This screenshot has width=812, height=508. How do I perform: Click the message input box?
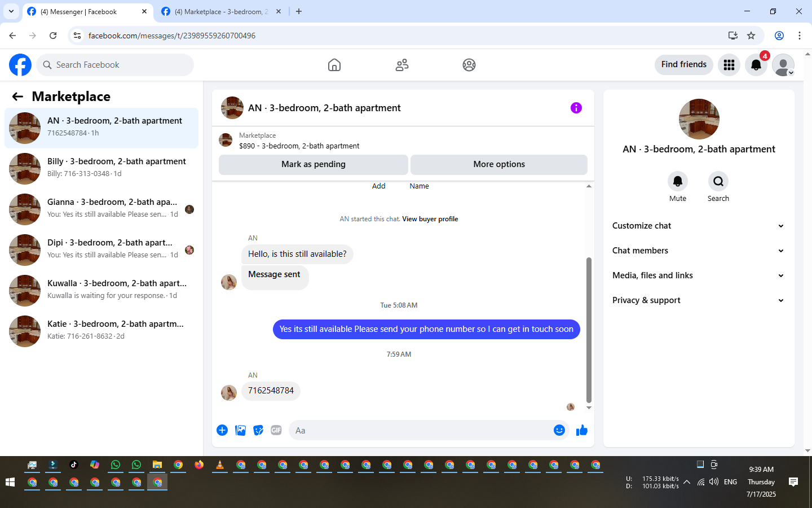420,430
